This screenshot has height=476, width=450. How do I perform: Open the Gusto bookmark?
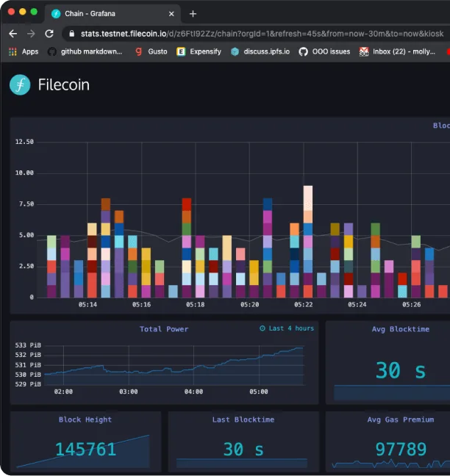pos(151,51)
